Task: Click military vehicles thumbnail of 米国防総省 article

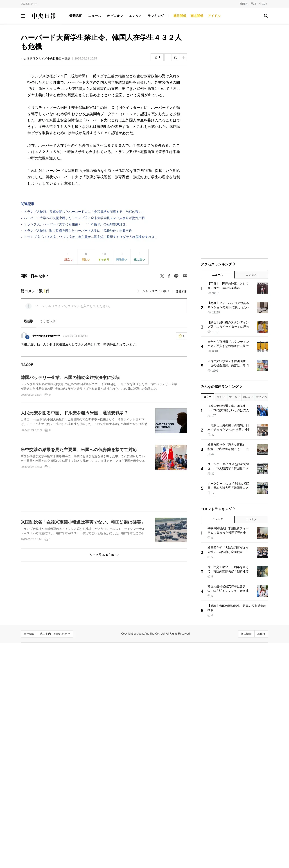Action: tap(171, 530)
